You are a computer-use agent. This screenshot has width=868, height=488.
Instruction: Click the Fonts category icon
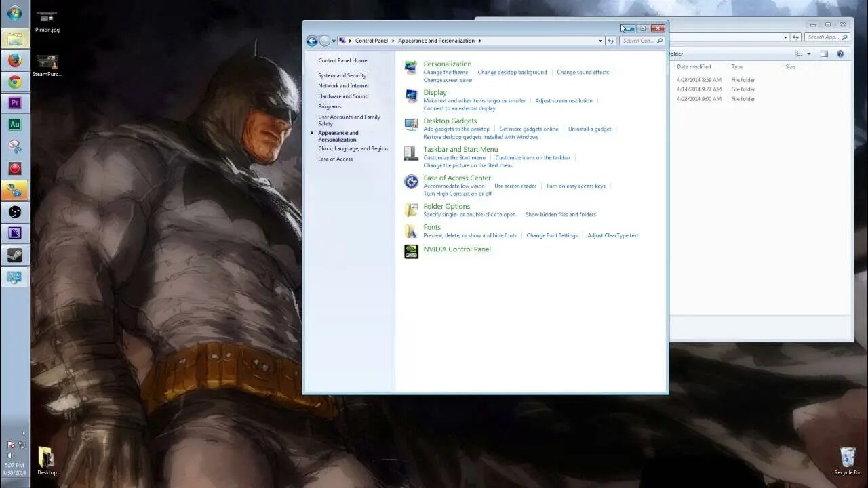coord(411,231)
